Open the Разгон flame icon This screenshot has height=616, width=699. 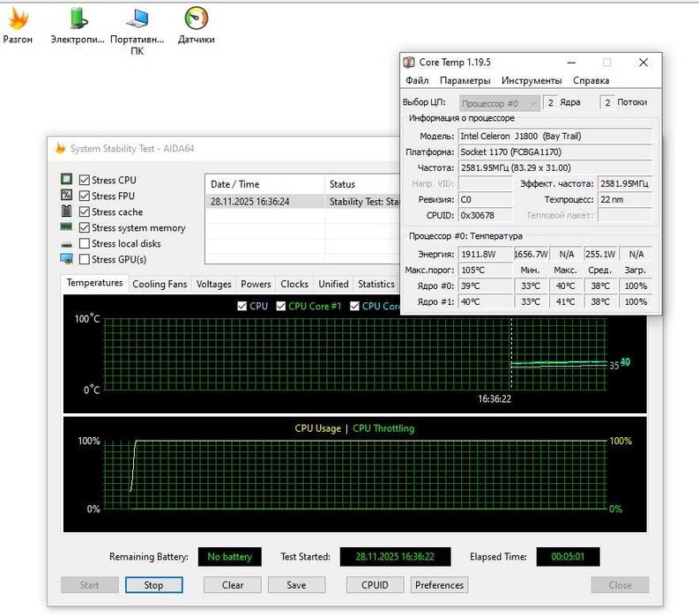click(x=19, y=19)
